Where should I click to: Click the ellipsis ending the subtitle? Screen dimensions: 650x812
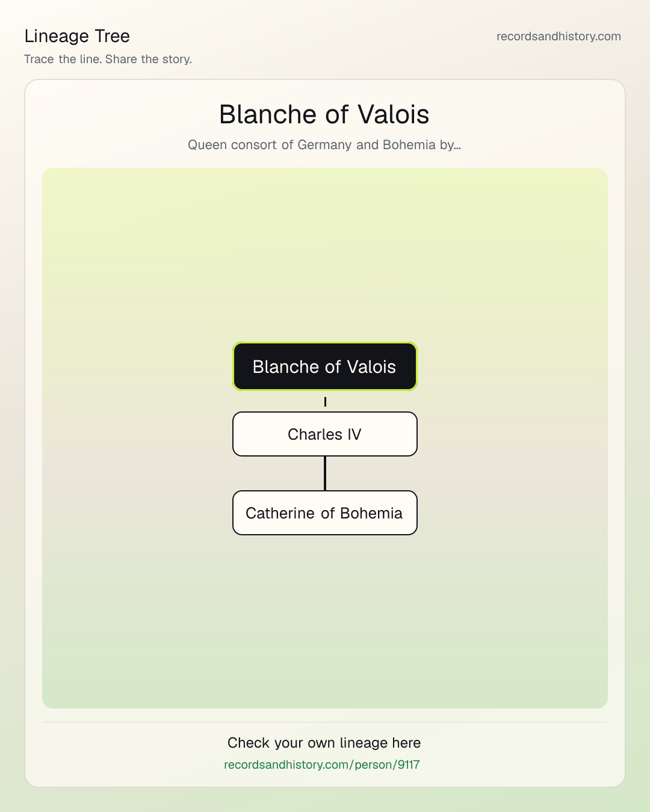[457, 146]
